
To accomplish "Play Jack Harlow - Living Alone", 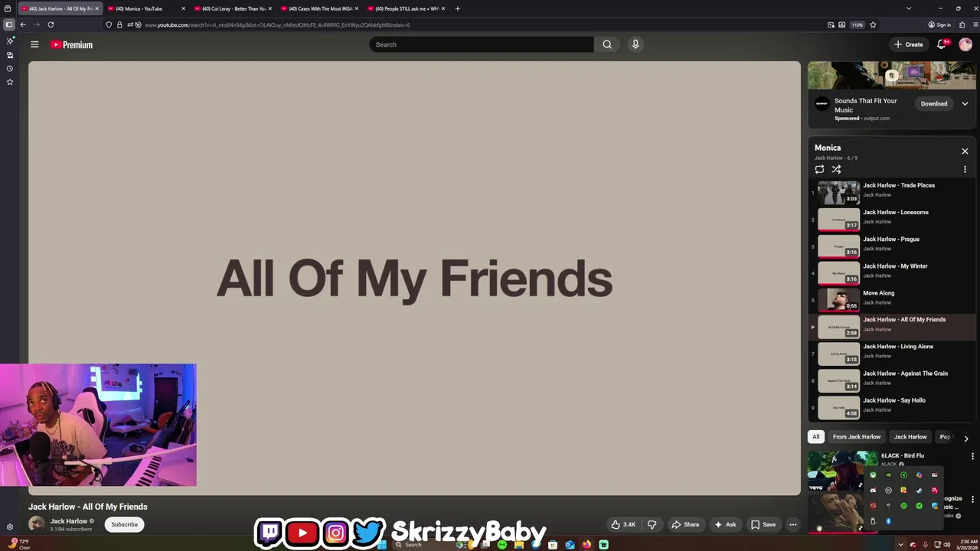I will click(x=892, y=354).
